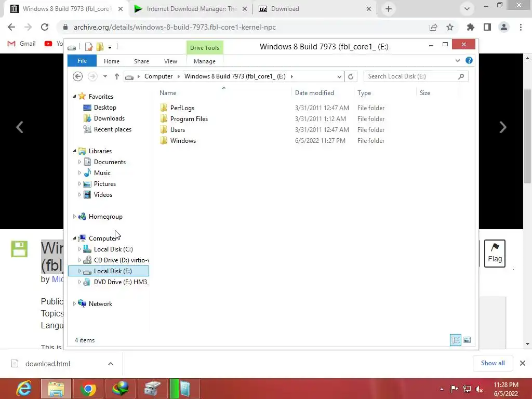The height and width of the screenshot is (399, 532).
Task: Select the Windows folder
Action: click(183, 140)
